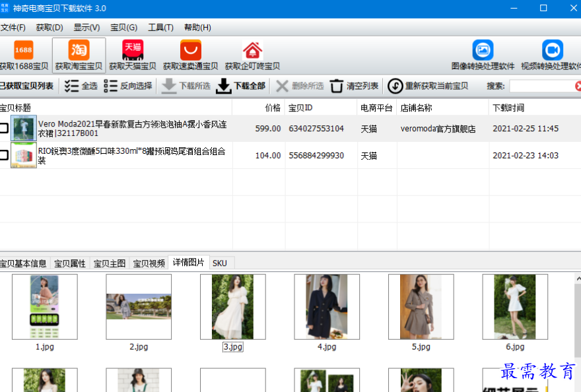This screenshot has width=581, height=392.
Task: Open the 宝贝(G) menu
Action: tap(123, 28)
